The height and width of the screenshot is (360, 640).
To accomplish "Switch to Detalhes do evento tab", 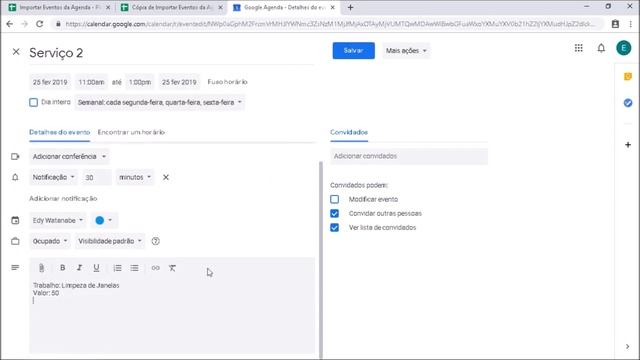I will click(60, 132).
